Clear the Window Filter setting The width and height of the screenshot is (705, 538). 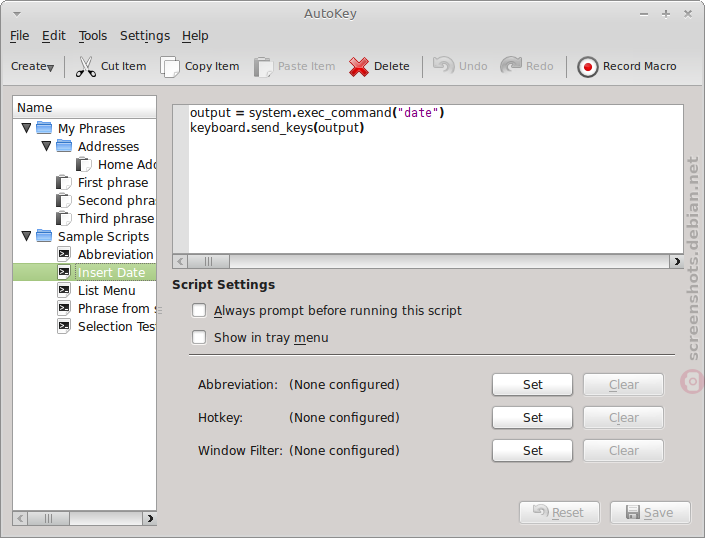click(624, 450)
